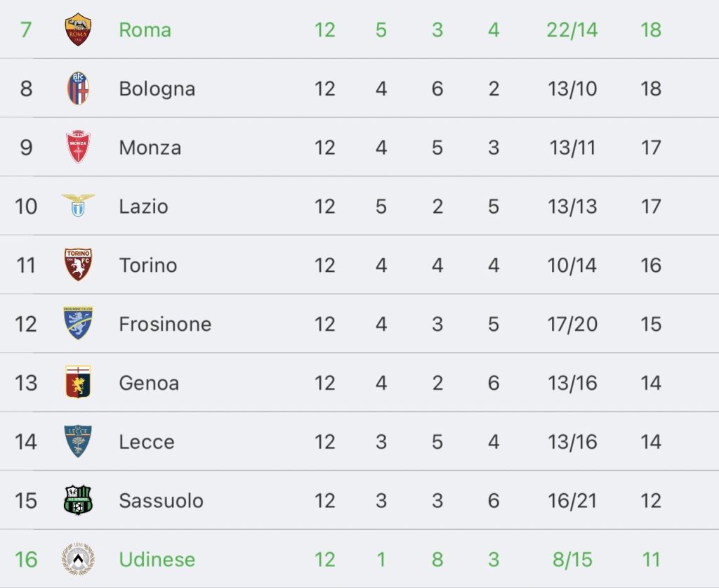Select the Frosinone team name

coord(165,325)
